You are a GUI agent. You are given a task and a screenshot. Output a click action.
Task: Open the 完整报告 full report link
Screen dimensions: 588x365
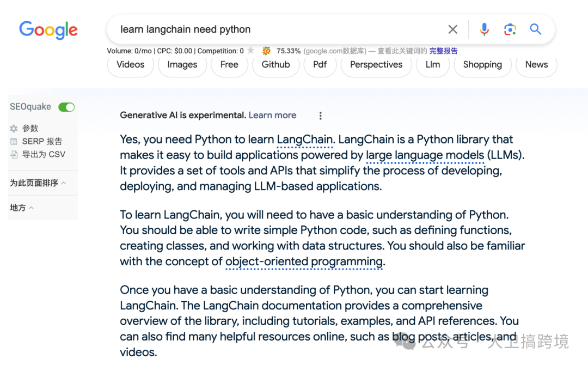[443, 51]
